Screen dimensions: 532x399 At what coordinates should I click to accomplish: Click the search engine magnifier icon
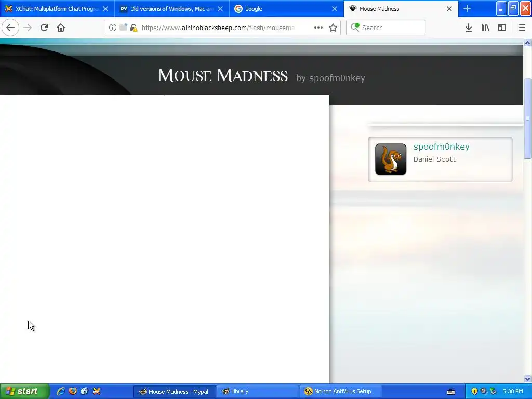pos(355,27)
